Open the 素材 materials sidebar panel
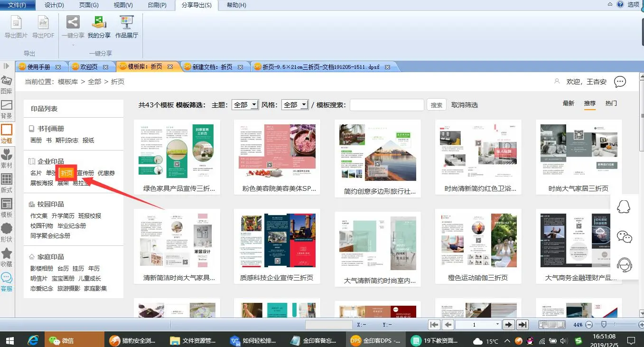The height and width of the screenshot is (347, 644). (x=7, y=159)
